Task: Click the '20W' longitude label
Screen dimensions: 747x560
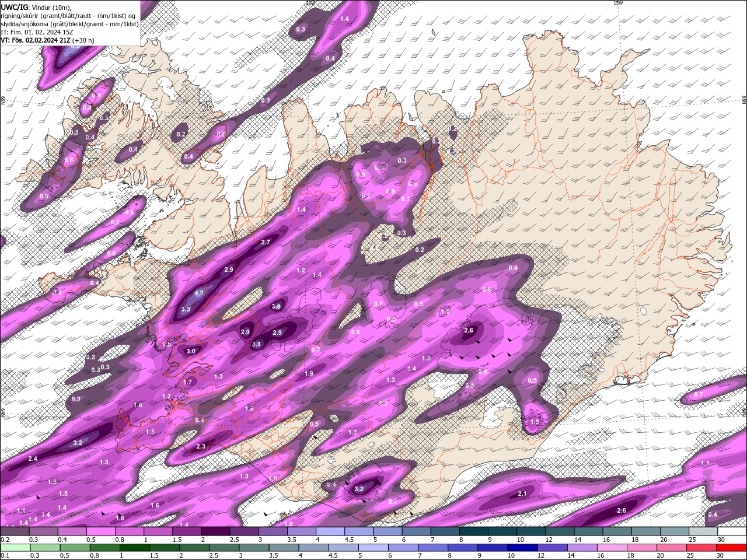Action: (x=310, y=3)
